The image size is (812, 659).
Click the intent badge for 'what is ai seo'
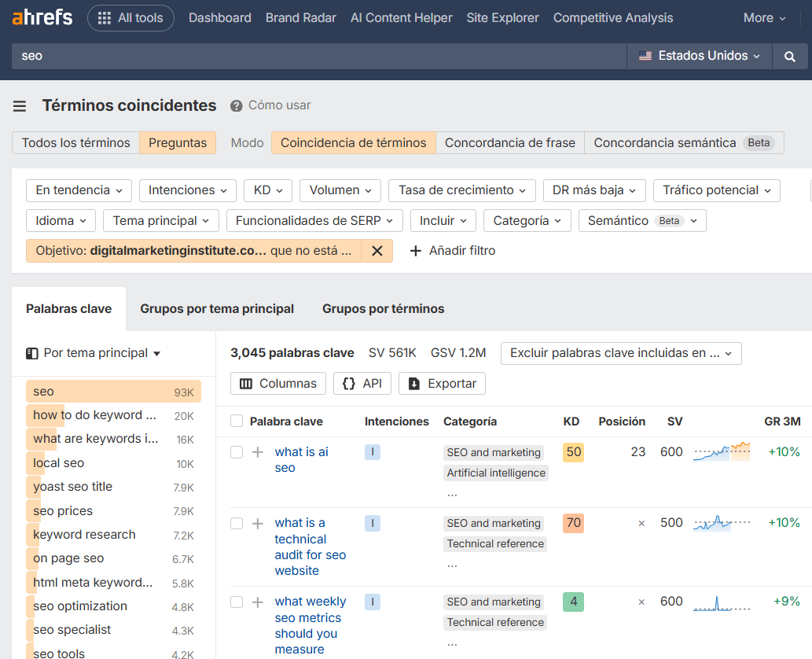tap(373, 452)
